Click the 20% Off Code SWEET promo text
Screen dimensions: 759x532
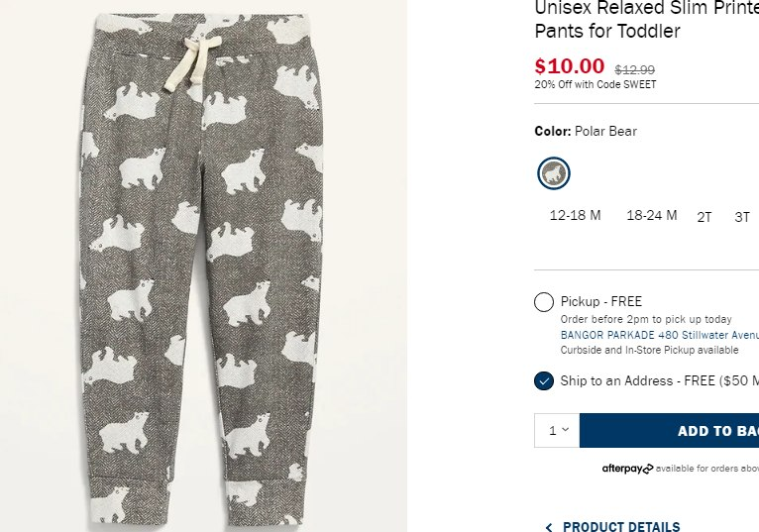(595, 85)
